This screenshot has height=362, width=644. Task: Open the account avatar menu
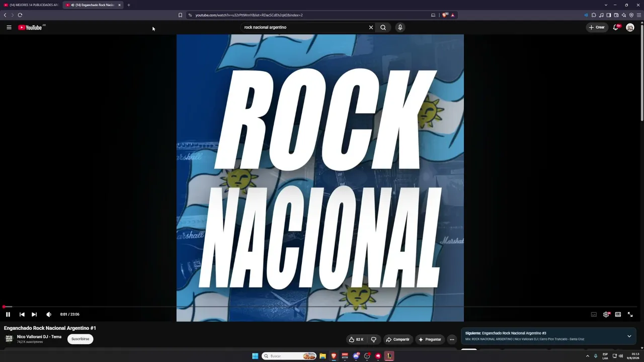click(630, 27)
